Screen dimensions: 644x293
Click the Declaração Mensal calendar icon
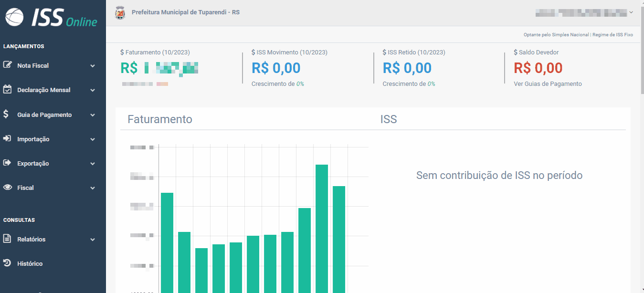[x=7, y=89]
